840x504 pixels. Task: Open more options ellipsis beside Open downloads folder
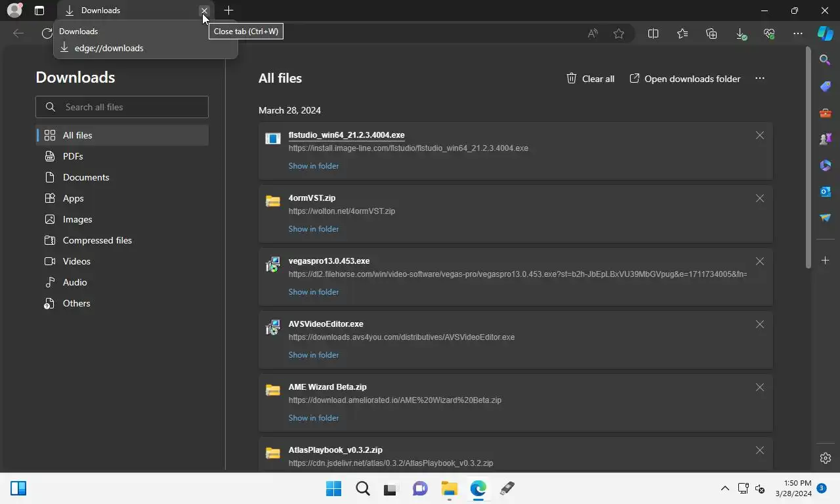point(760,78)
